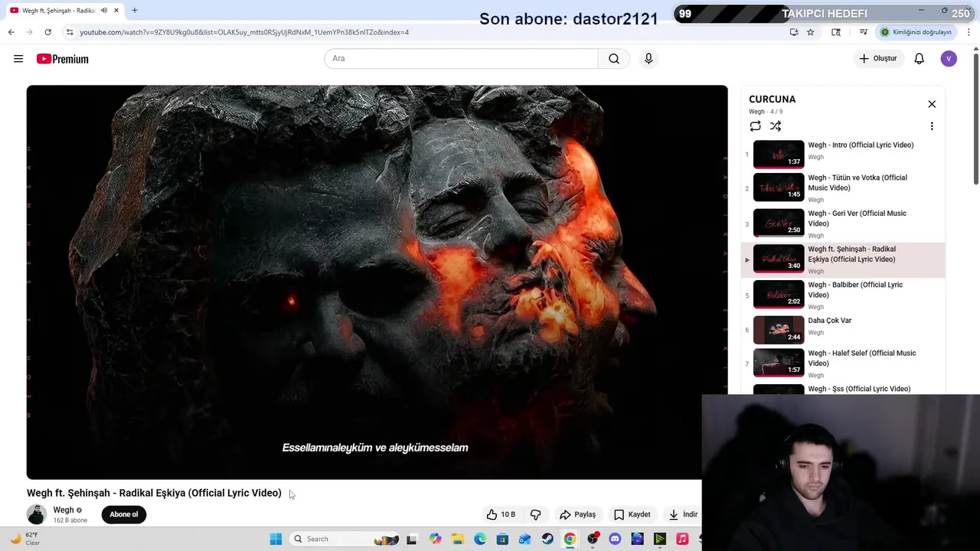980x551 pixels.
Task: Click the Oluştur create button
Action: (x=877, y=59)
